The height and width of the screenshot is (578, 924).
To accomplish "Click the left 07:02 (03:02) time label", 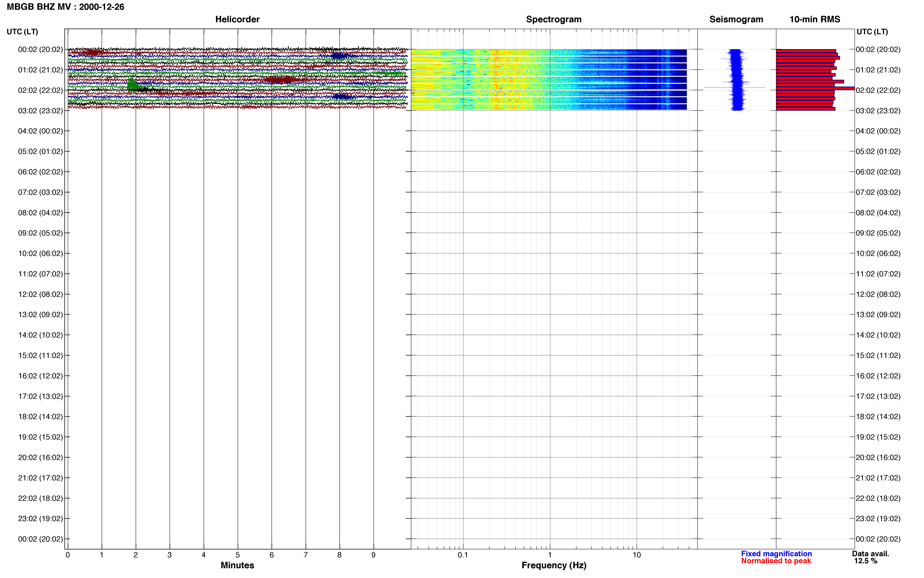I will [x=41, y=192].
